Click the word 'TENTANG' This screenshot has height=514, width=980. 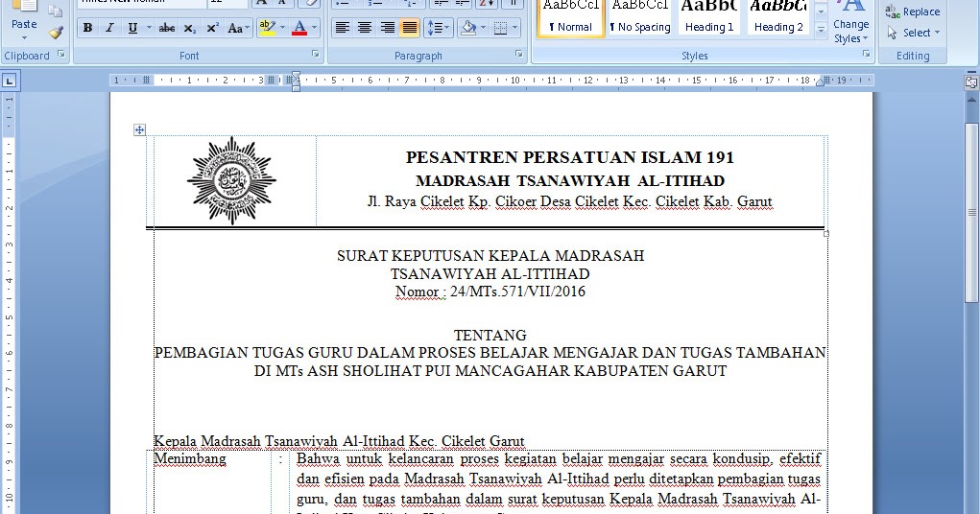click(x=490, y=336)
